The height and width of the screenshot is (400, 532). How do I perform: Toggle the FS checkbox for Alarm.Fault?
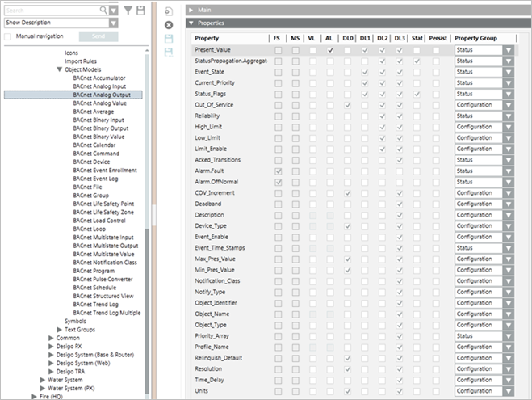click(278, 171)
